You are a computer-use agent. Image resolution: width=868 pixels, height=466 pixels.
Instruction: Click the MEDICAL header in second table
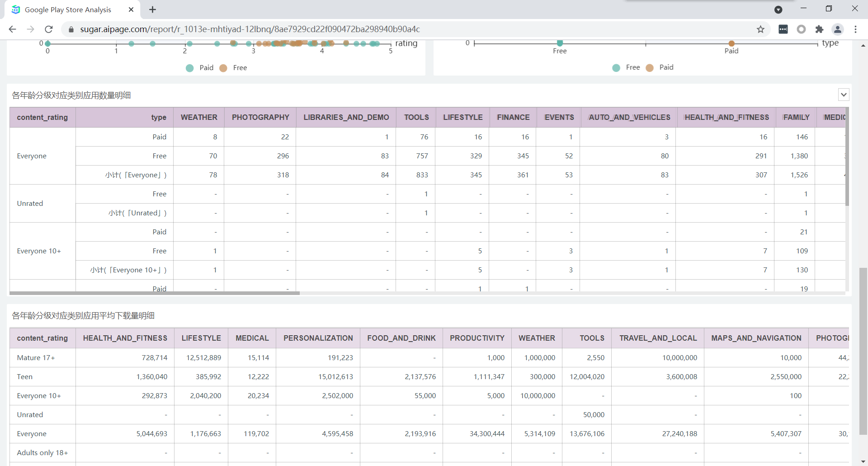[252, 338]
